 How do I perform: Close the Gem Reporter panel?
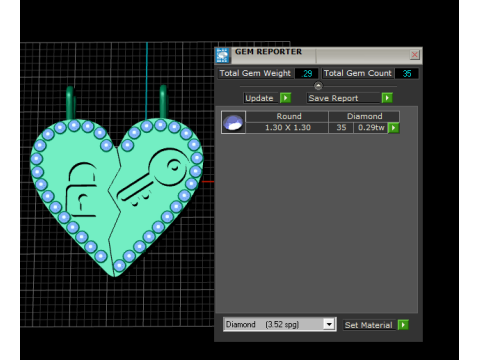click(x=414, y=55)
